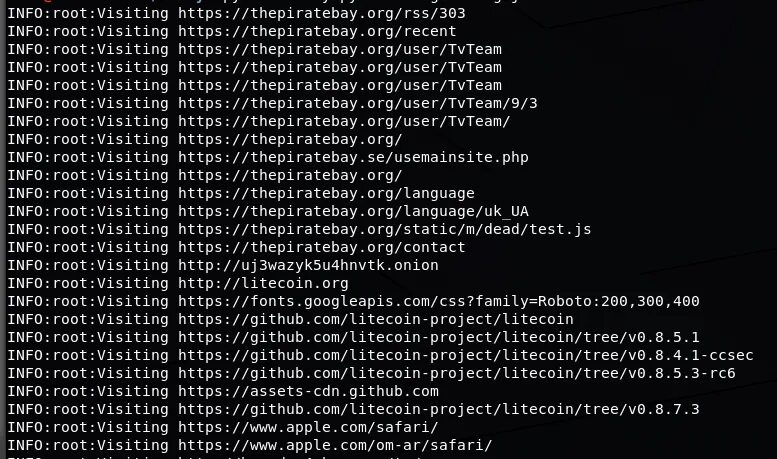777x459 pixels.
Task: Click the log line ending in rss/303
Action: coord(236,13)
